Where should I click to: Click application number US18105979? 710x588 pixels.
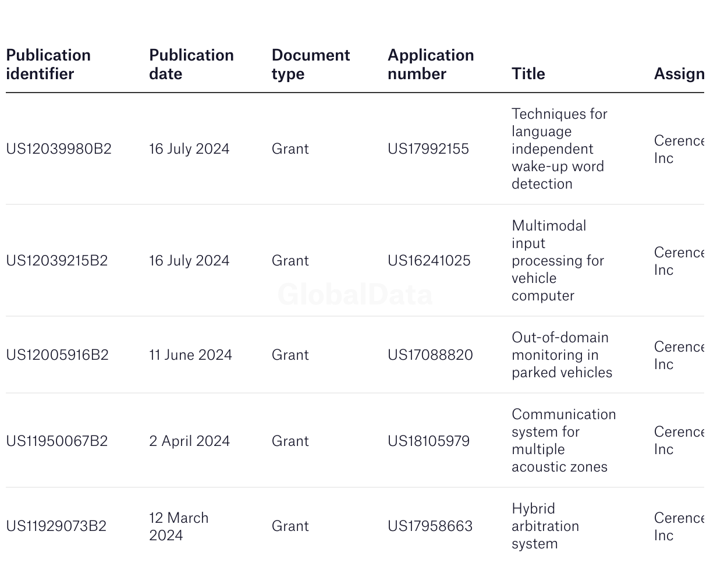coord(428,441)
